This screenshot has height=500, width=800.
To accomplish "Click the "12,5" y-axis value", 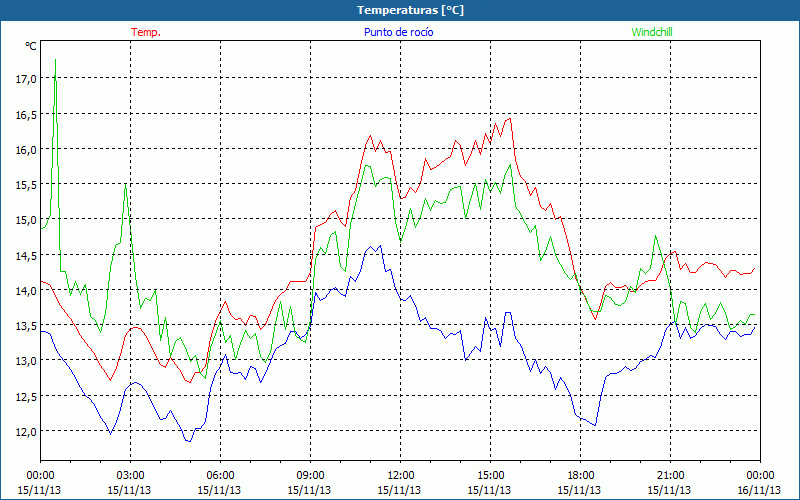I will point(27,396).
